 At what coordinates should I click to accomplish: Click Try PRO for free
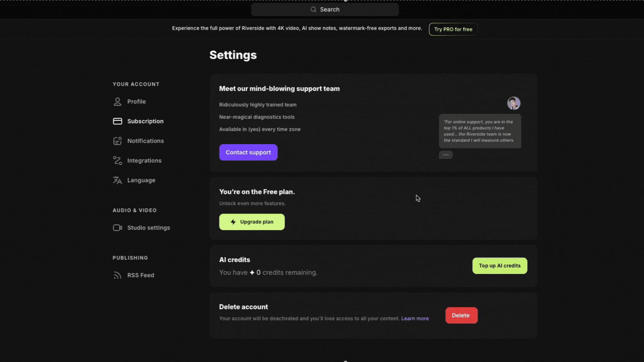pyautogui.click(x=453, y=29)
